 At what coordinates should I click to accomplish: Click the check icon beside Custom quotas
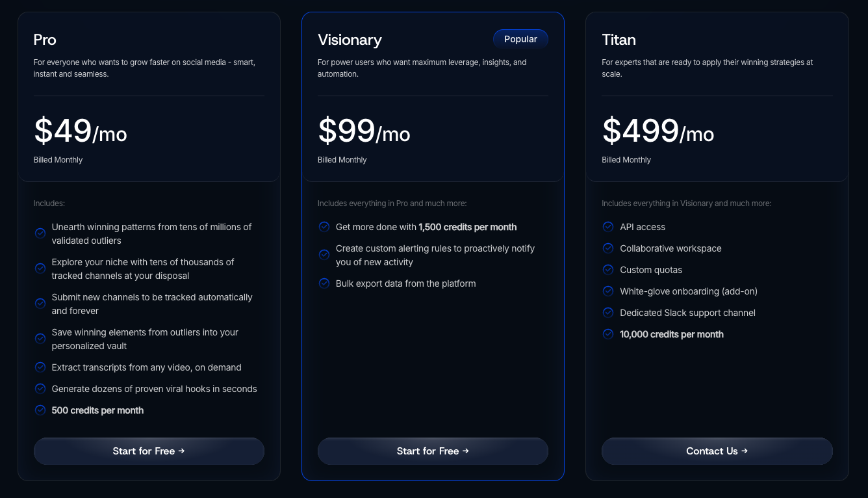click(608, 270)
